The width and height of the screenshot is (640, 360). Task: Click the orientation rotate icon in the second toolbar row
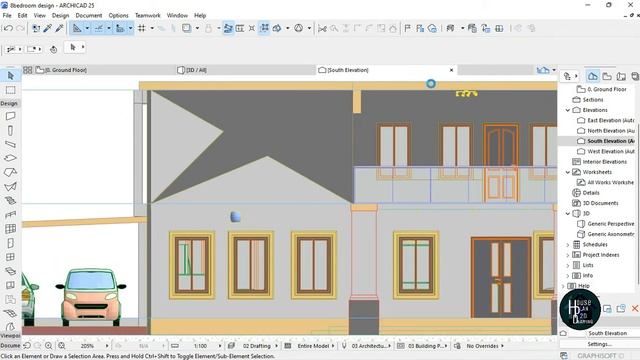[53, 49]
